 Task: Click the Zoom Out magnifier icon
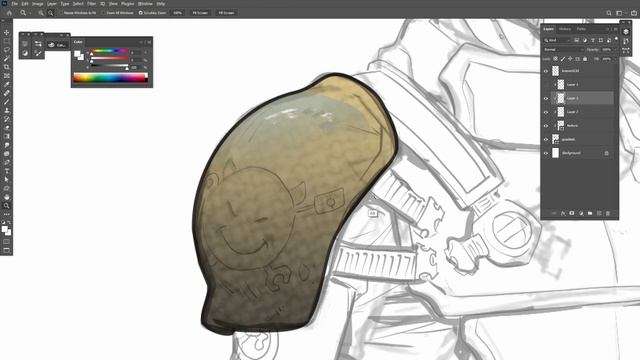51,13
